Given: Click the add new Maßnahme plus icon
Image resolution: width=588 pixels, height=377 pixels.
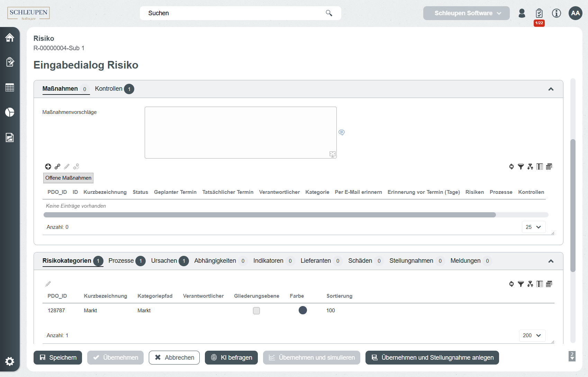Looking at the screenshot, I should [48, 167].
